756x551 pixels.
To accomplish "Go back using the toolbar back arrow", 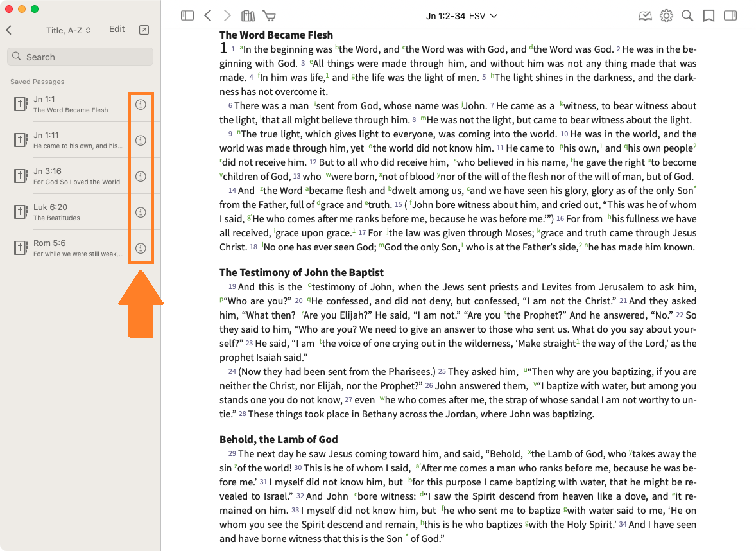I will (207, 16).
